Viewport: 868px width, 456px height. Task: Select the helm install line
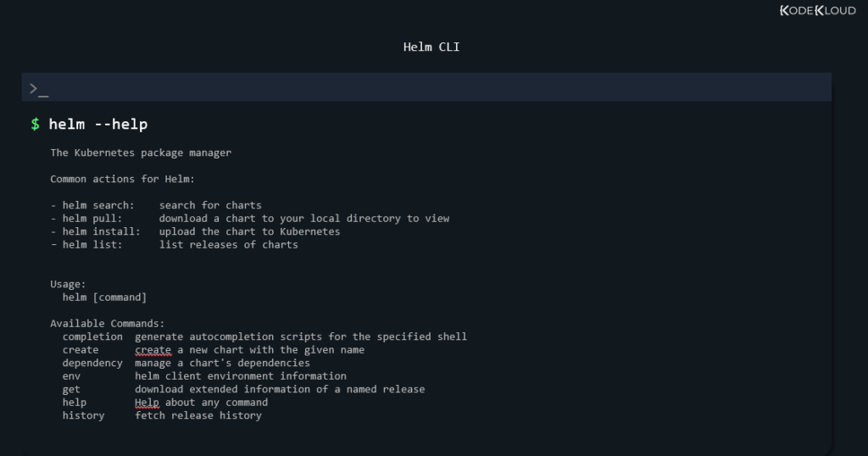pyautogui.click(x=196, y=232)
